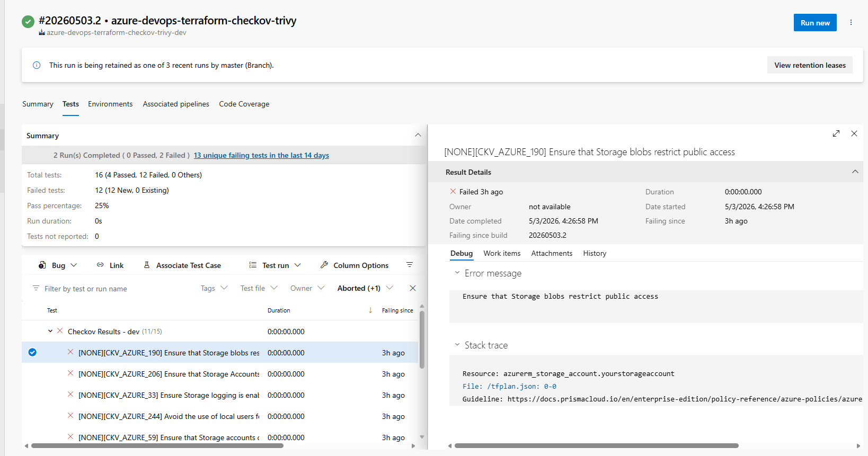Select the Debug tab in result details

tap(462, 253)
